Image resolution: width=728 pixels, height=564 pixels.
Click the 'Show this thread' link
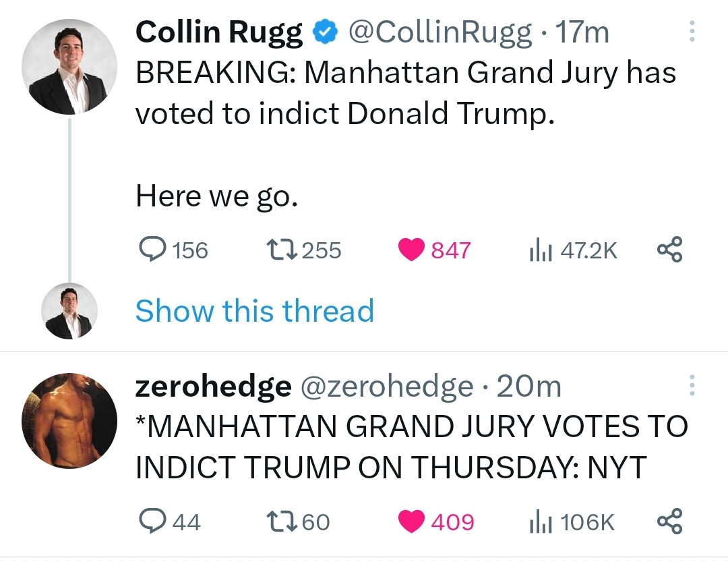(254, 311)
